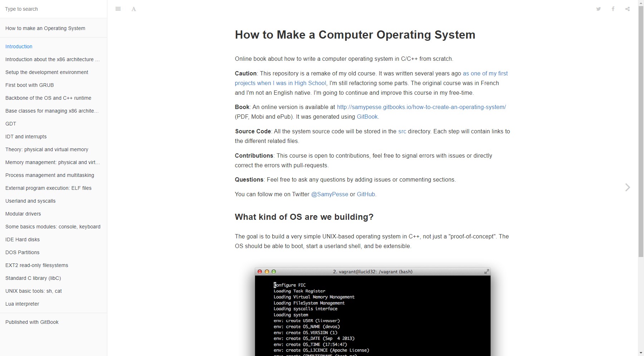Open the GDT chapter

point(11,124)
